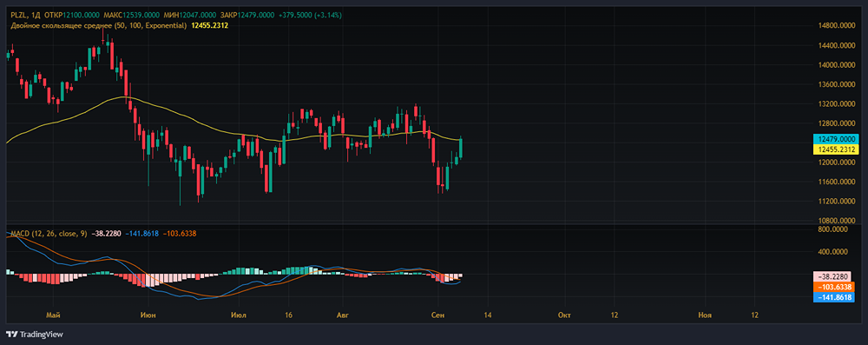Screen dimensions: 868x345
Task: Click the Сен time axis label
Action: tap(437, 315)
